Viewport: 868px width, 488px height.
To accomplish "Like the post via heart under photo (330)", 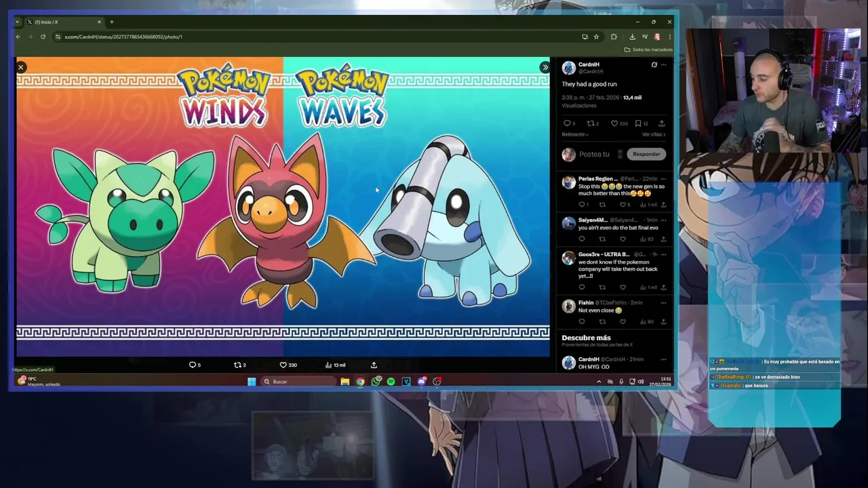I will (x=283, y=365).
